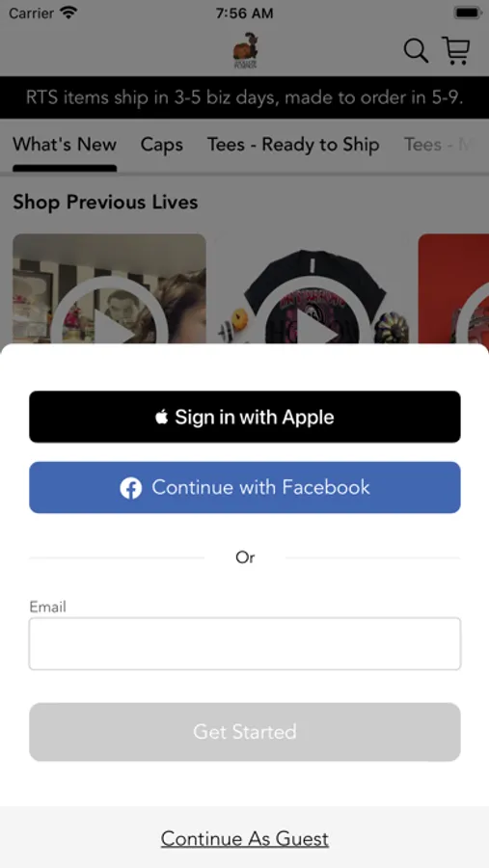Tap the RTS shipping announcement banner
The image size is (489, 868).
pyautogui.click(x=245, y=98)
